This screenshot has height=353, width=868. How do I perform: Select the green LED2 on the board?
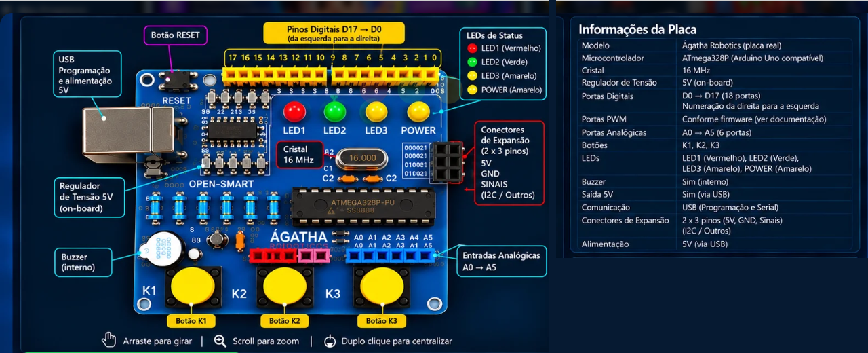[x=335, y=112]
